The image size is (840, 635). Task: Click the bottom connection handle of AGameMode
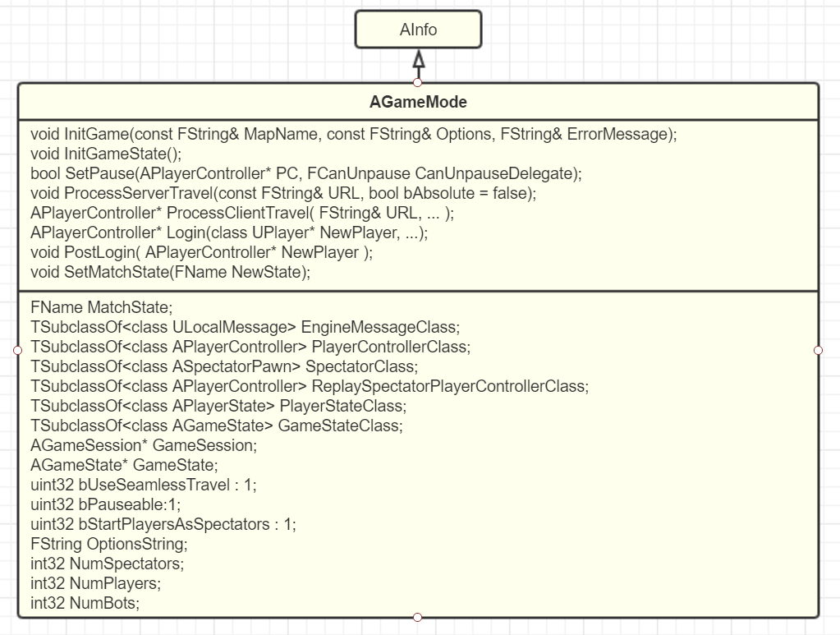pyautogui.click(x=418, y=617)
